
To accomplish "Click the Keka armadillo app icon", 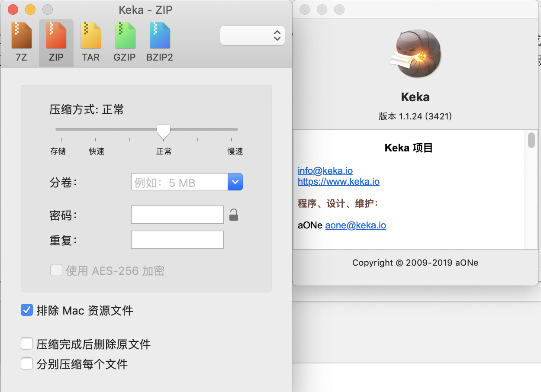I will pos(415,54).
